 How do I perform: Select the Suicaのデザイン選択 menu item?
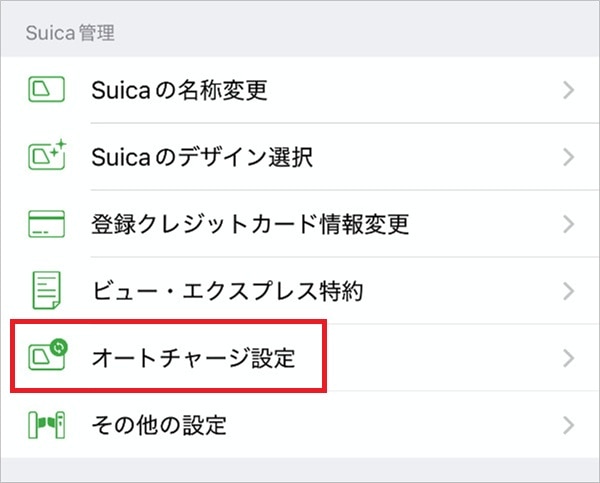tap(198, 157)
